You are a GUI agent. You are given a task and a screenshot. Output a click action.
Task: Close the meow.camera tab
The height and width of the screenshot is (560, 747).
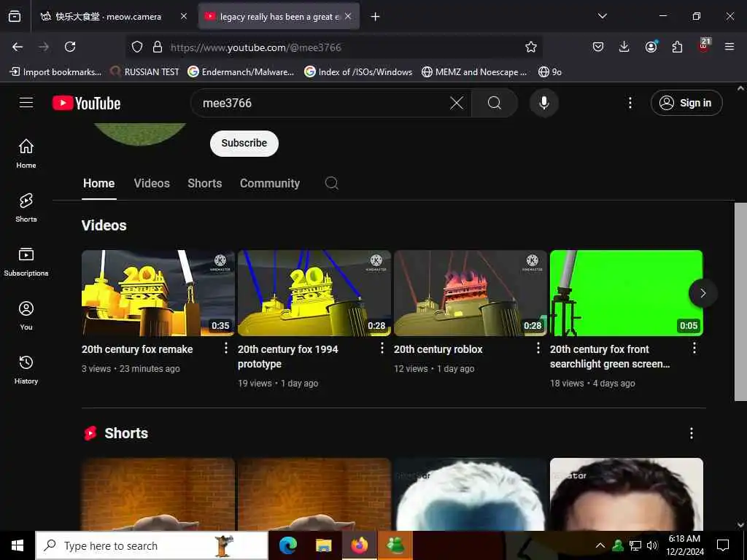184,16
